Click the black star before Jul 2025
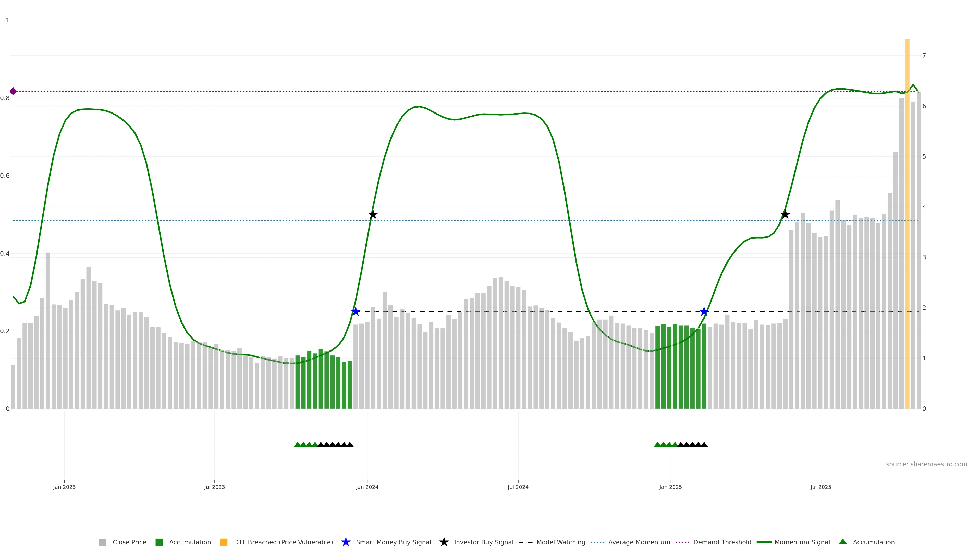Viewport: 980px width, 551px height. point(785,215)
